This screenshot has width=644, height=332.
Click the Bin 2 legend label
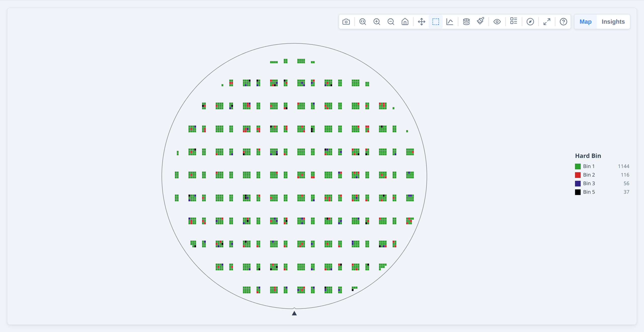pos(589,175)
